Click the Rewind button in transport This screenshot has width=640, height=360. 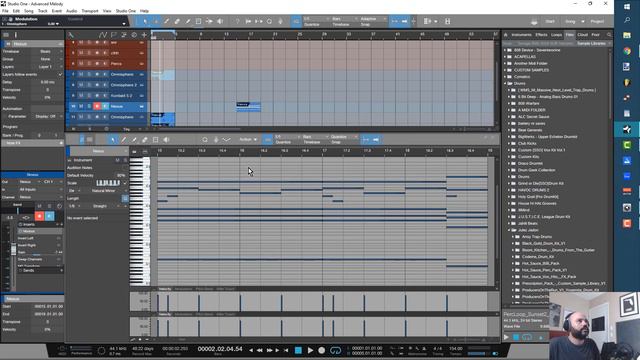click(x=260, y=350)
